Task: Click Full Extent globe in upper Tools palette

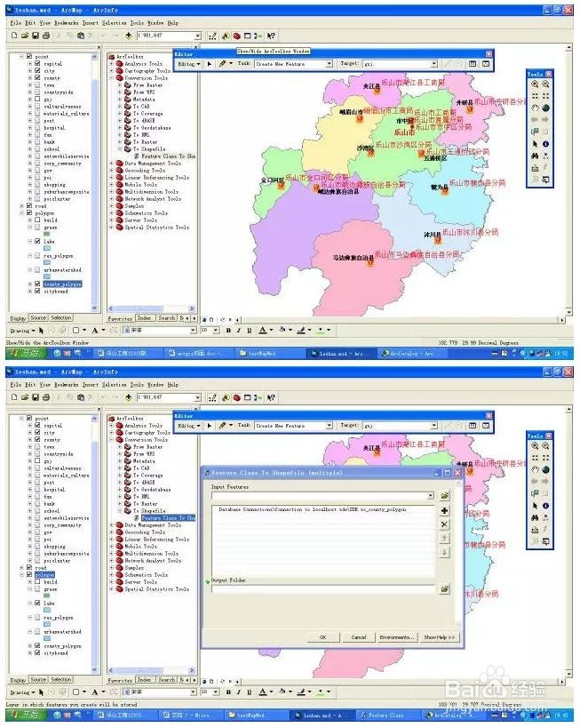Action: pyautogui.click(x=545, y=108)
